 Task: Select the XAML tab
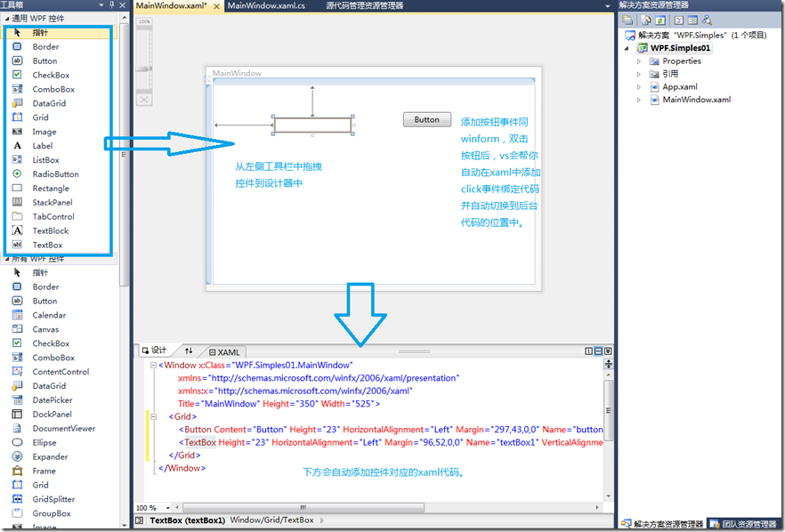(225, 351)
